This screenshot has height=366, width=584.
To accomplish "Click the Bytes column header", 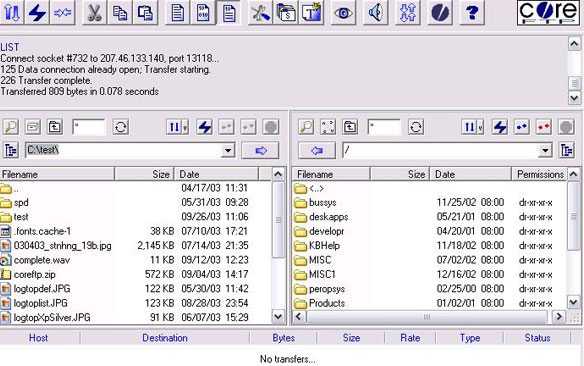I will [x=283, y=338].
